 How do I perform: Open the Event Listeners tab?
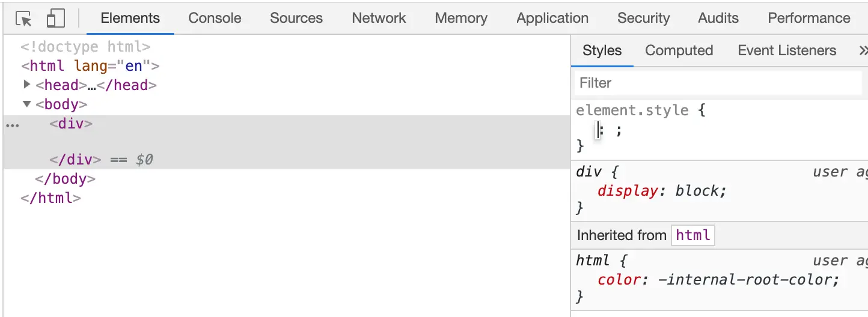point(786,50)
